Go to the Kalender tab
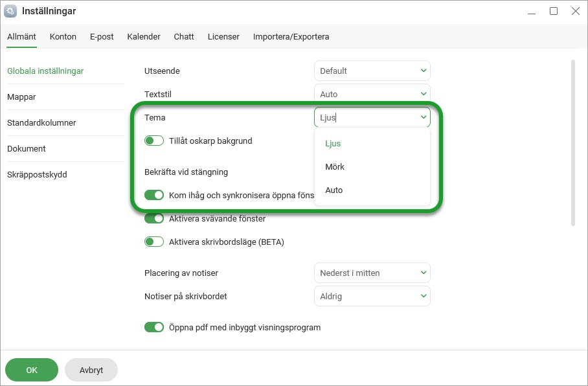The height and width of the screenshot is (386, 588). tap(144, 37)
